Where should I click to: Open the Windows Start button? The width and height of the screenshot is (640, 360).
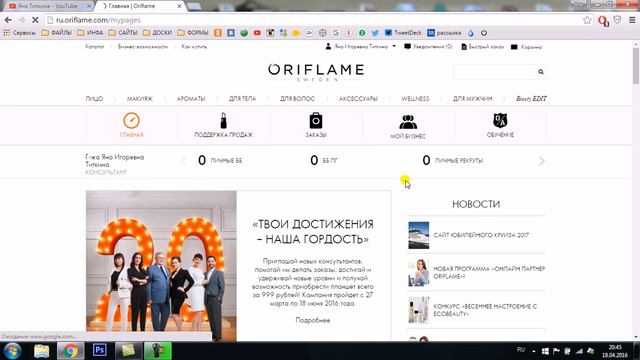point(12,351)
